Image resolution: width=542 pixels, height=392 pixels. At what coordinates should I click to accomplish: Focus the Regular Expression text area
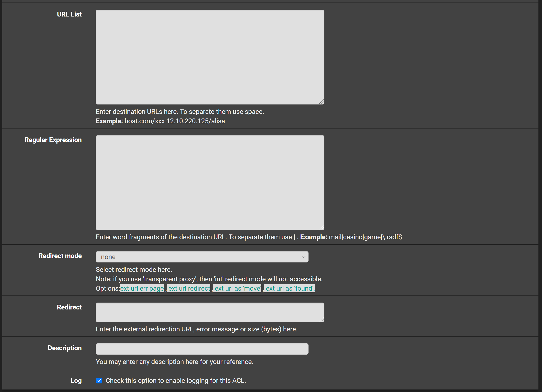(x=210, y=182)
